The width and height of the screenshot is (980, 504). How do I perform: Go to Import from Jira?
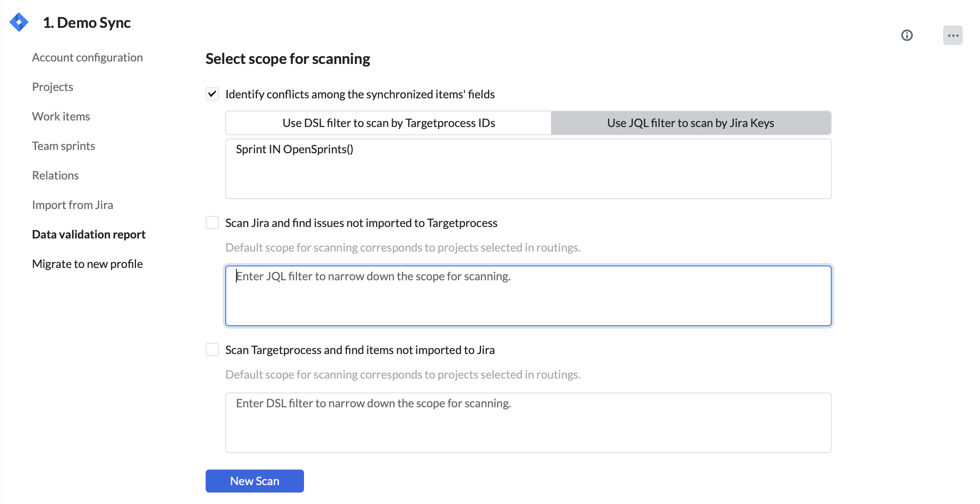[x=73, y=205]
